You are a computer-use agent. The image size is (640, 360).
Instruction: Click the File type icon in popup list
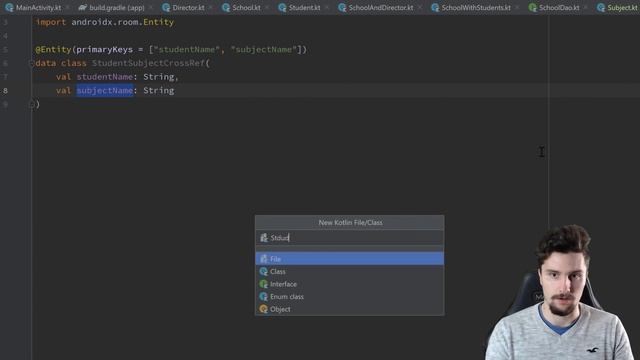point(264,259)
